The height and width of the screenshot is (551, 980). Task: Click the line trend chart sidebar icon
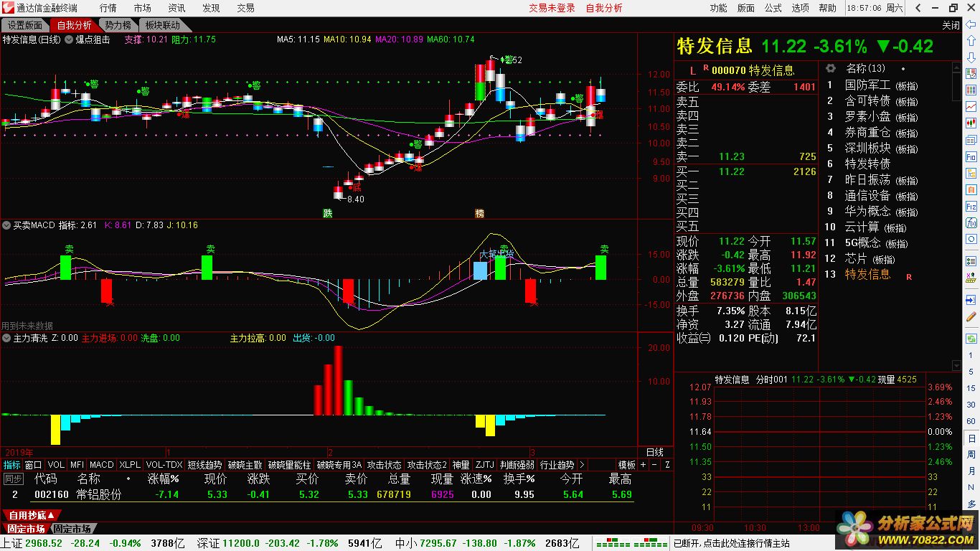[971, 106]
